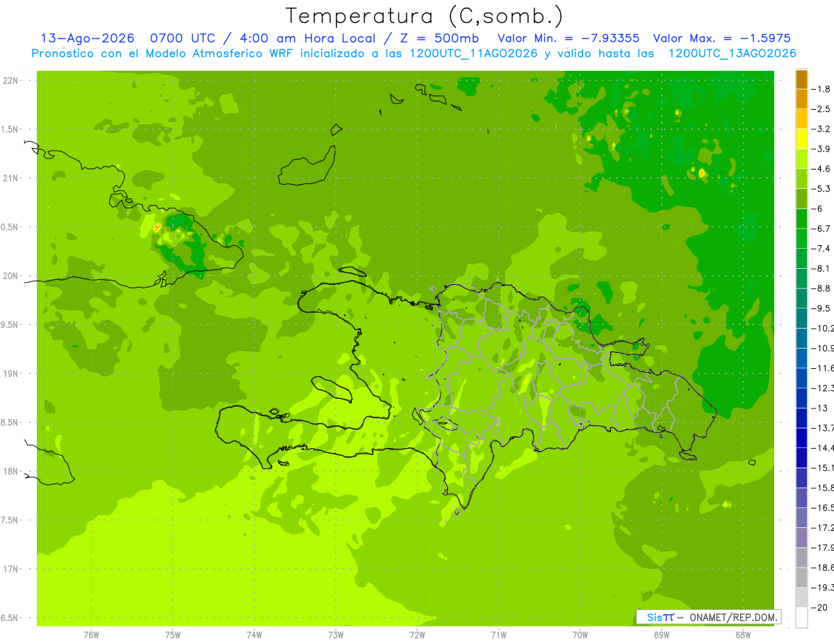This screenshot has width=834, height=644.
Task: Click the '-16.5' colorbar value
Action: point(824,508)
